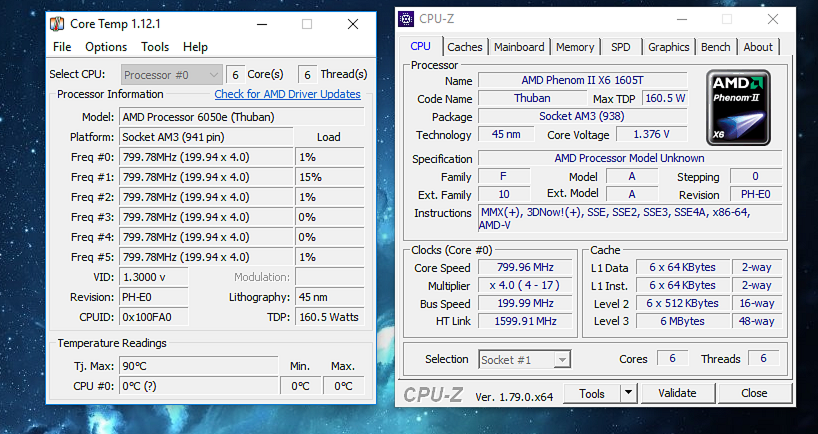The image size is (818, 434).
Task: Click the Freq #0 value in Core Temp
Action: 206,157
